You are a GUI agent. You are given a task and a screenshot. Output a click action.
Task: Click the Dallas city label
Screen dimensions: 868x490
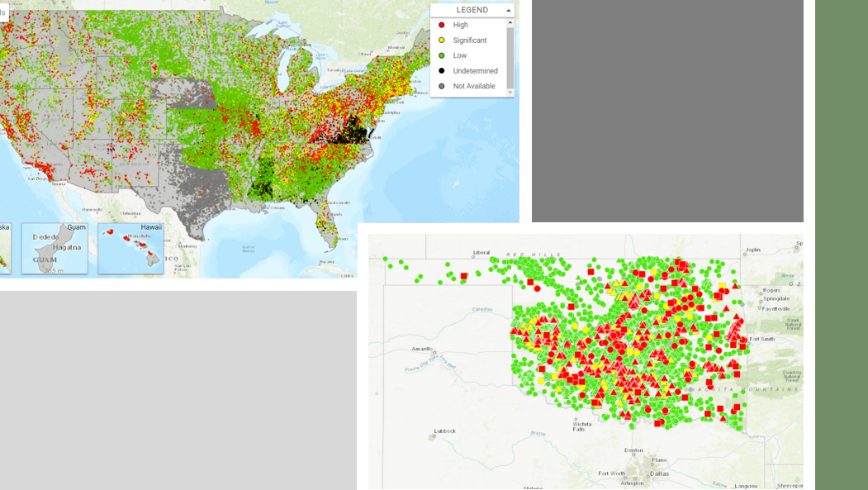[x=659, y=473]
